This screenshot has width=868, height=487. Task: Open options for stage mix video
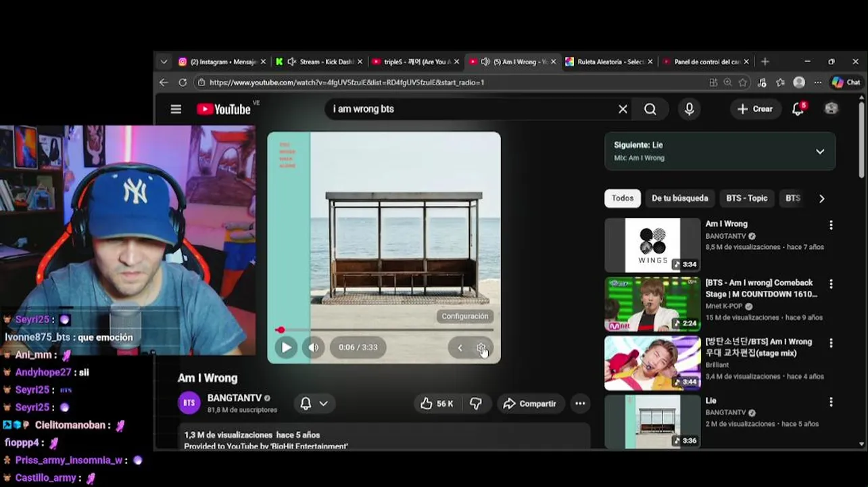click(x=831, y=343)
